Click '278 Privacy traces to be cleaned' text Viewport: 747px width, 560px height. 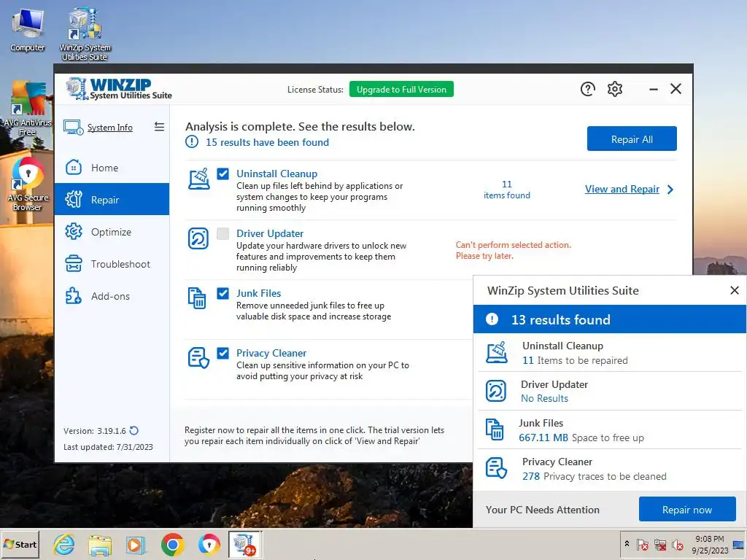(594, 476)
